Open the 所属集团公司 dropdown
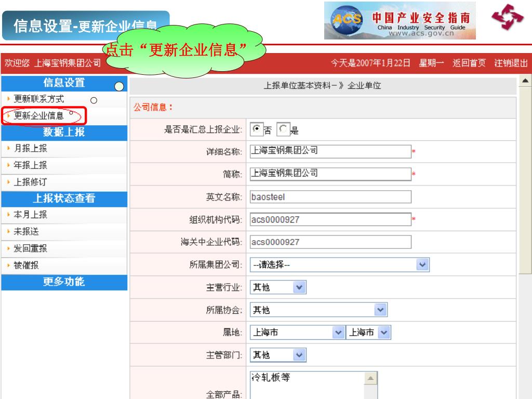Viewport: 532px width, 399px height. click(340, 264)
